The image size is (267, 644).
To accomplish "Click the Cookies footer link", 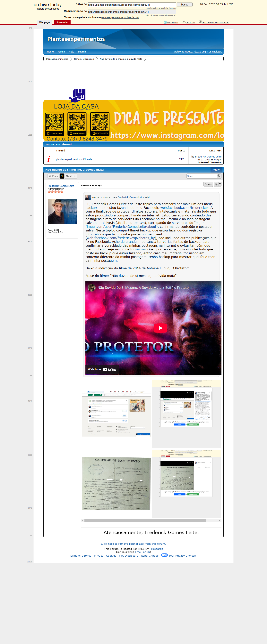I will (111, 556).
